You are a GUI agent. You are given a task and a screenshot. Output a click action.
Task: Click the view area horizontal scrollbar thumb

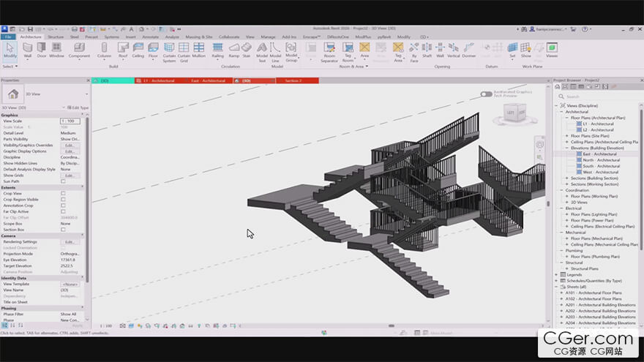(x=392, y=326)
